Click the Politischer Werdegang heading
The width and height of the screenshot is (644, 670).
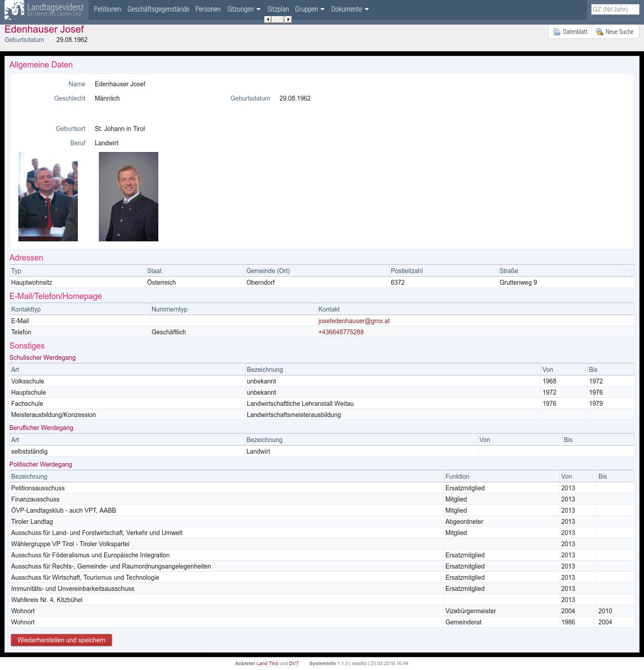(41, 464)
